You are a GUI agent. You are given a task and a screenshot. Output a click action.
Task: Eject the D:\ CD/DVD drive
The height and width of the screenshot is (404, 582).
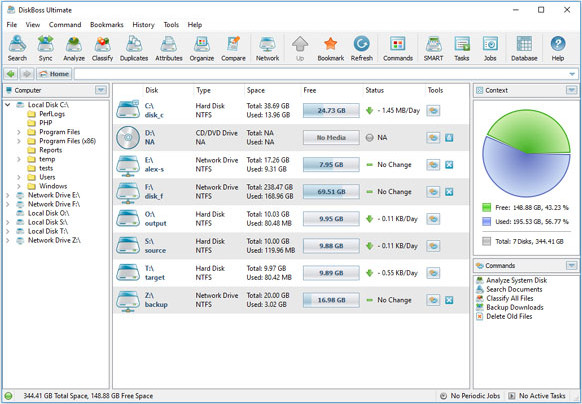click(x=449, y=138)
